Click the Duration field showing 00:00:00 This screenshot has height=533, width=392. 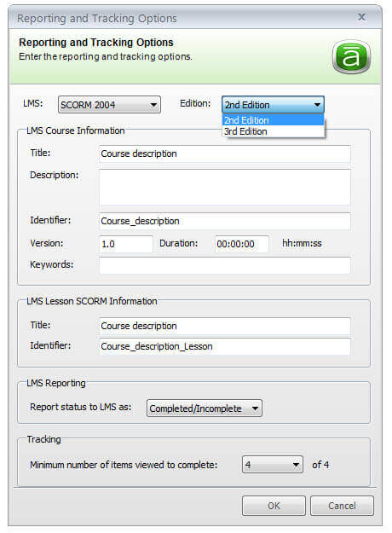pyautogui.click(x=241, y=244)
